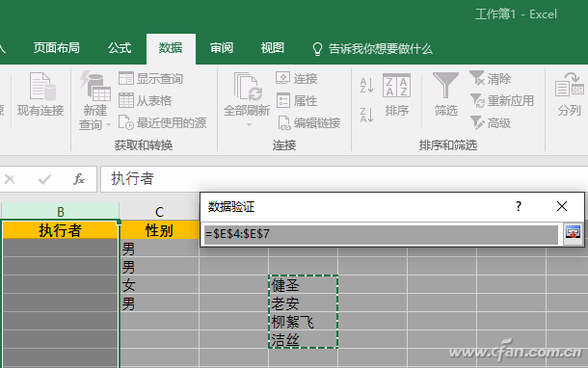
Task: Click the 新建查询 new query icon
Action: tap(95, 86)
